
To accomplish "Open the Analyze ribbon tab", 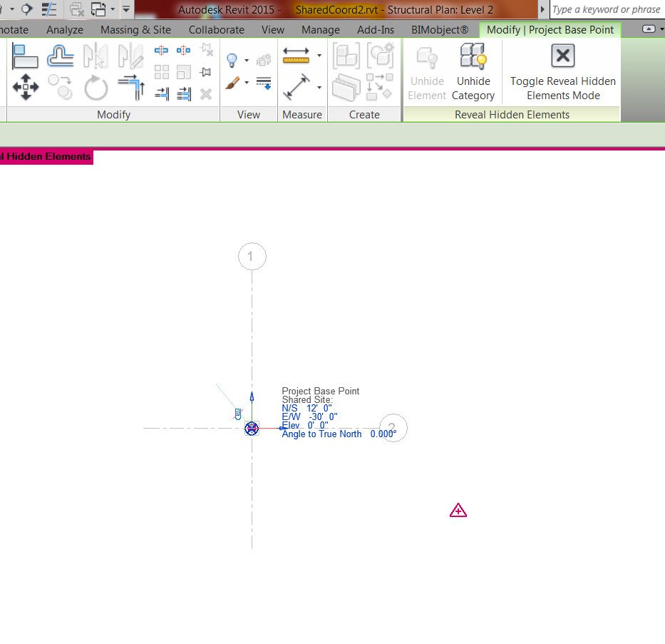I will [x=65, y=30].
